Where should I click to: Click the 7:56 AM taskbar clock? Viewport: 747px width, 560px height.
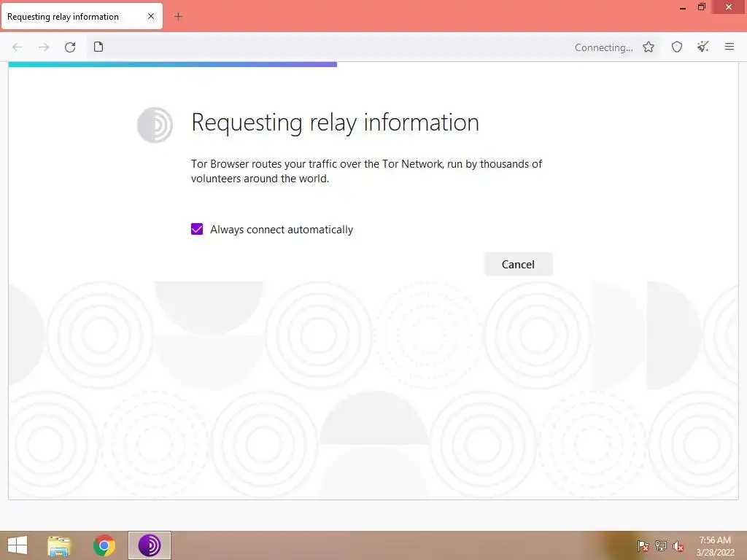(715, 540)
